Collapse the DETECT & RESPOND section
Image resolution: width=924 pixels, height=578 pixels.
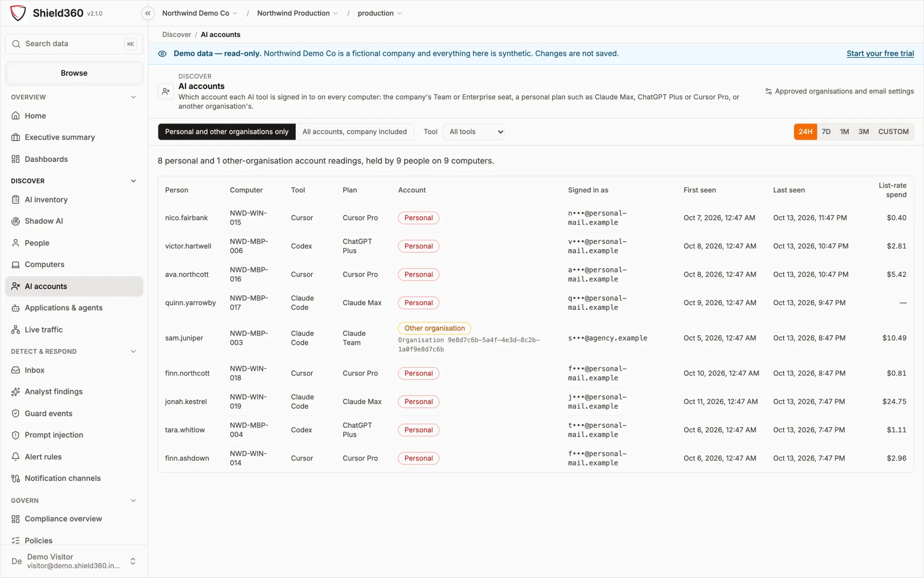[134, 351]
